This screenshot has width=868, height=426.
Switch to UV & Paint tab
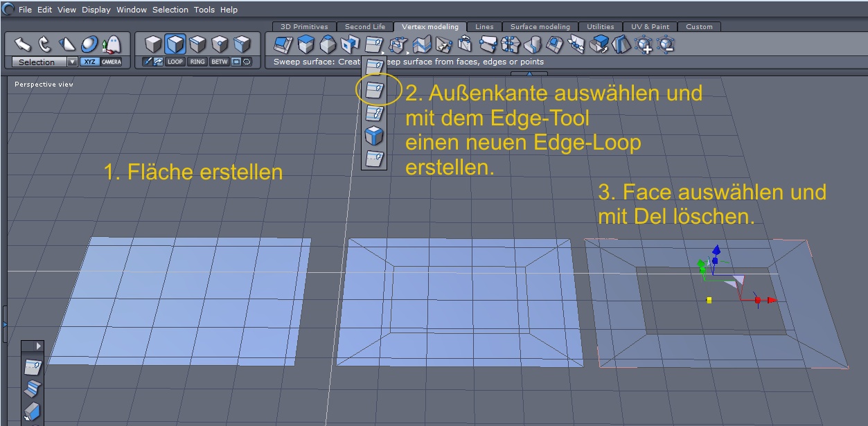650,27
